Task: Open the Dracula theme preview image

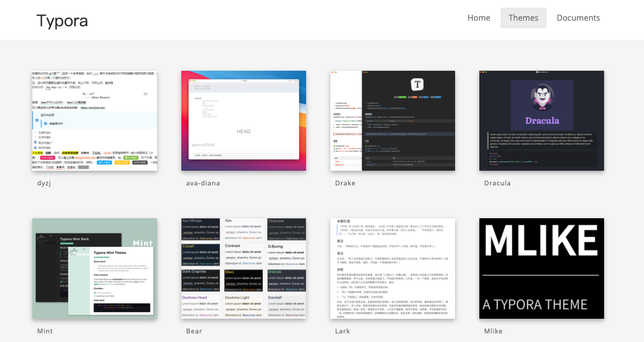Action: (541, 121)
